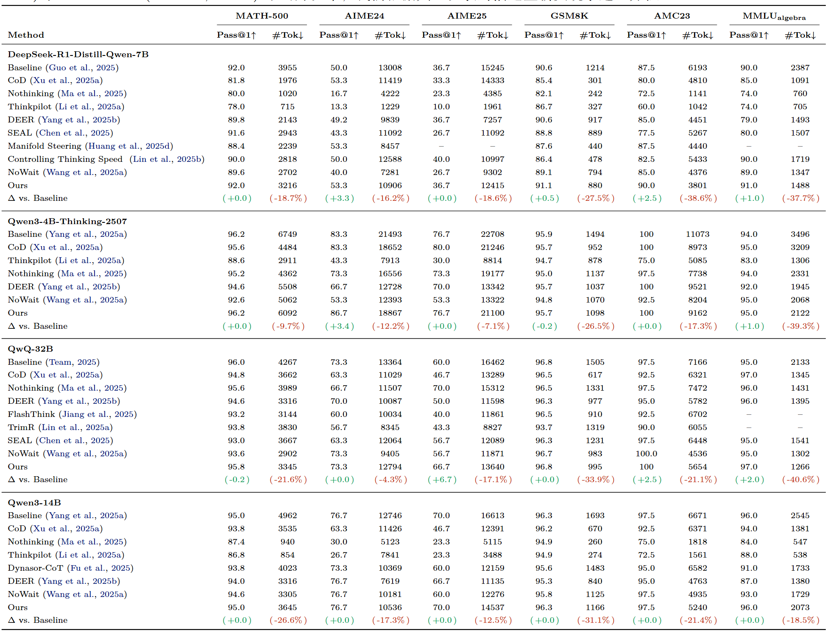Click the "100.0" value in the NoWait row
The height and width of the screenshot is (644, 828).
pos(646,453)
